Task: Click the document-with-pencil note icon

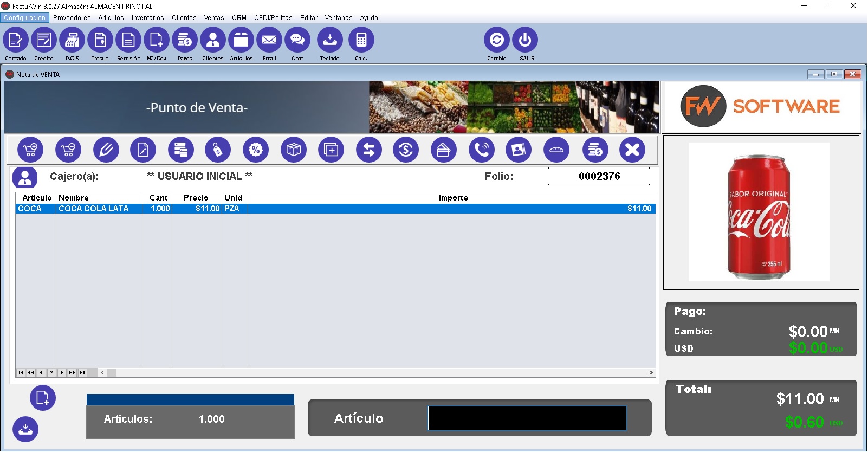Action: [143, 150]
